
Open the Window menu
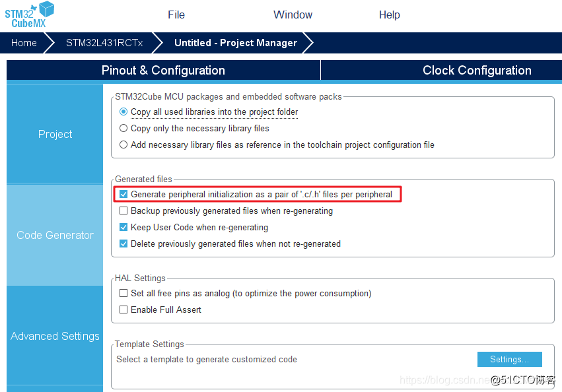pyautogui.click(x=293, y=15)
